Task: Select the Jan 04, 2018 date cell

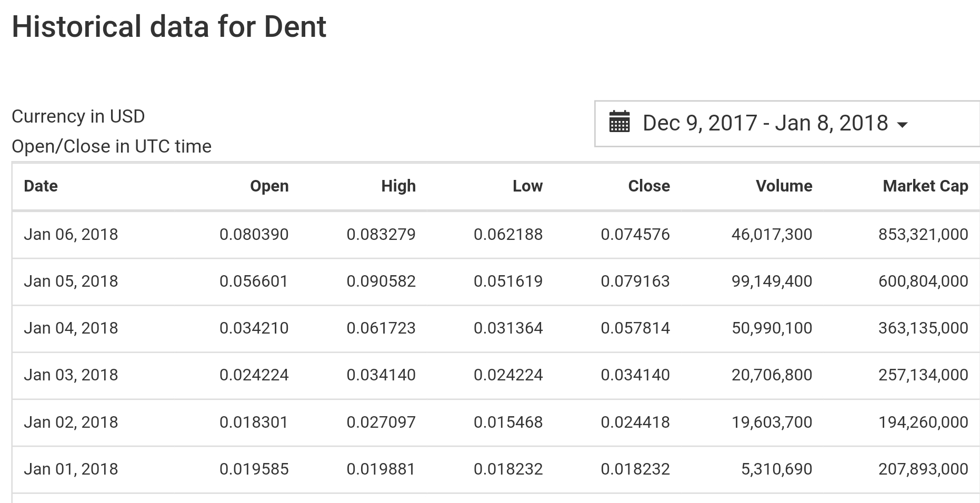Action: tap(71, 328)
